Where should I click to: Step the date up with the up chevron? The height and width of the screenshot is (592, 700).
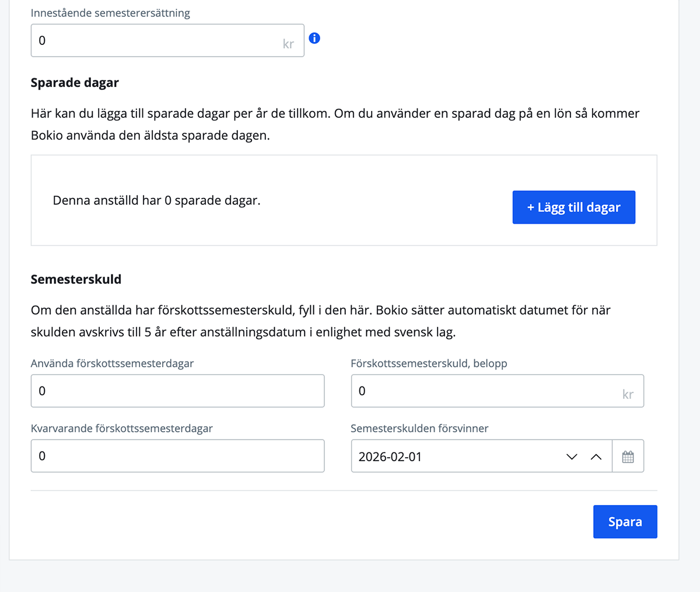(x=596, y=457)
